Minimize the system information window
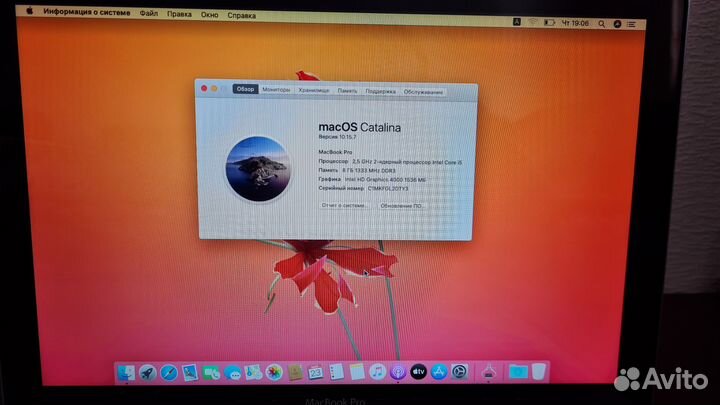 [x=214, y=89]
